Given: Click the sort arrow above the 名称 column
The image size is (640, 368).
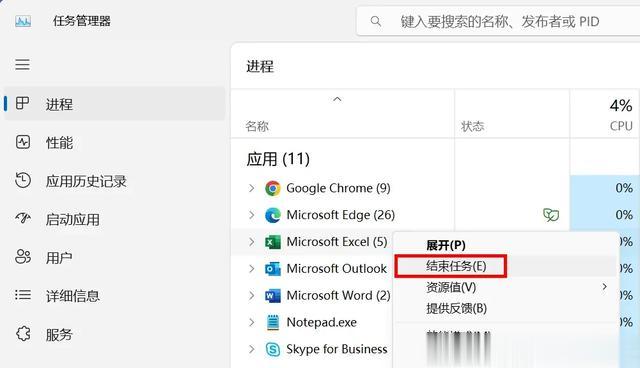Looking at the screenshot, I should (x=337, y=99).
